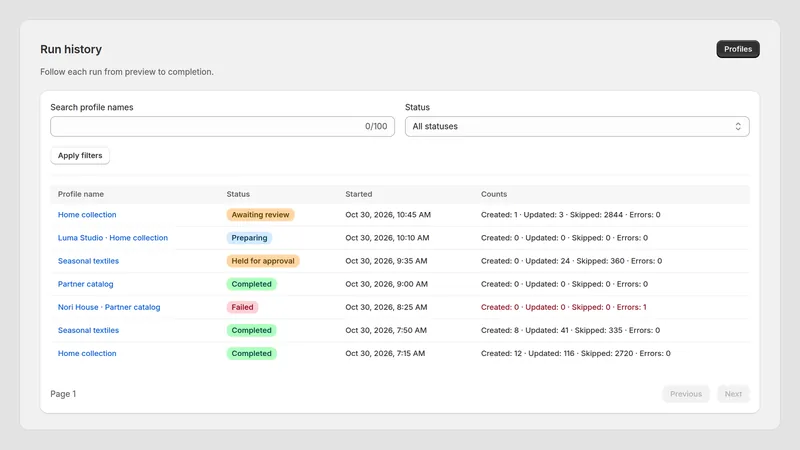Open the All statuses dropdown
800x450 pixels.
[577, 127]
